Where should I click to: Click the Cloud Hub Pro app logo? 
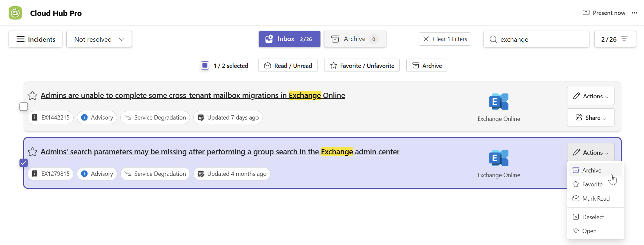click(15, 13)
